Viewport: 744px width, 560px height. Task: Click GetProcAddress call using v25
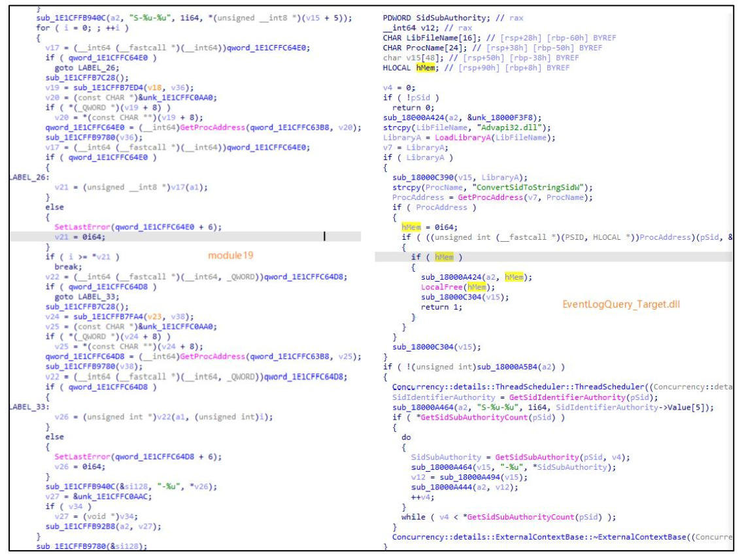[203, 357]
